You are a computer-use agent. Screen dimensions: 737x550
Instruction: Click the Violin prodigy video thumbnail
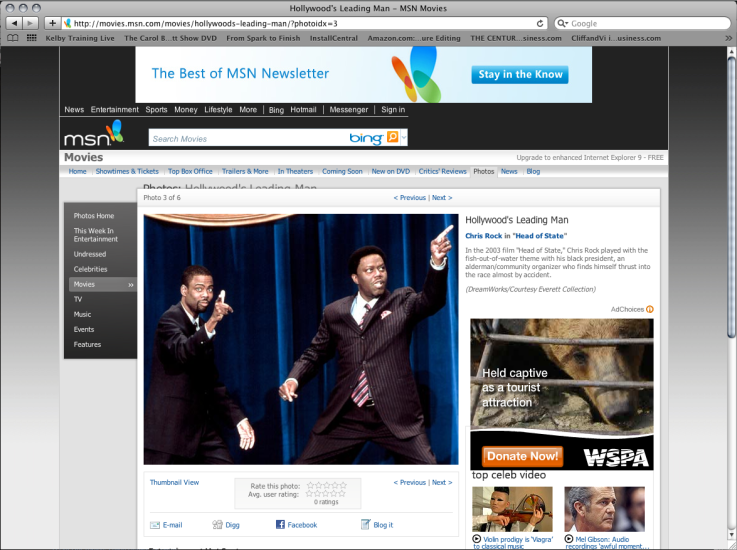point(512,510)
